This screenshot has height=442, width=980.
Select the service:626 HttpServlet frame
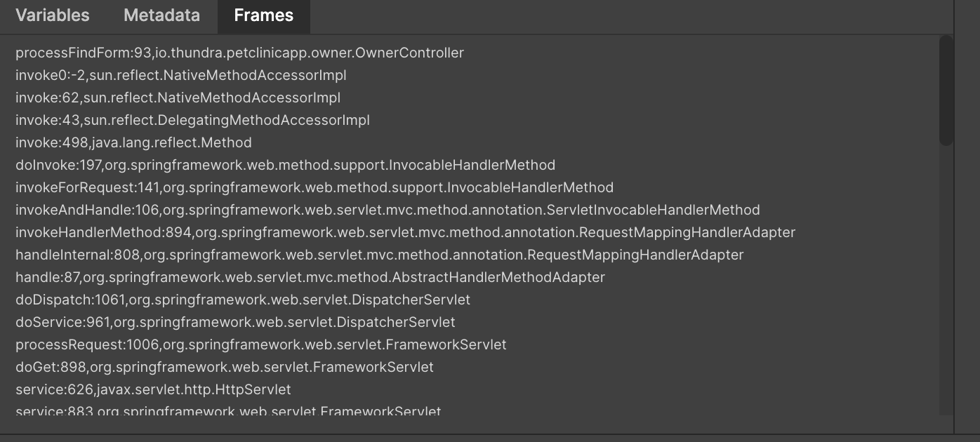[153, 389]
